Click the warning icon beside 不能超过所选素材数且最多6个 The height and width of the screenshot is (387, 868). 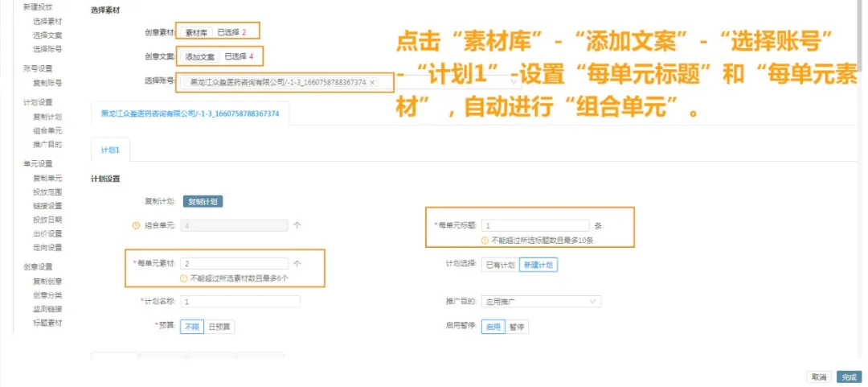(184, 278)
